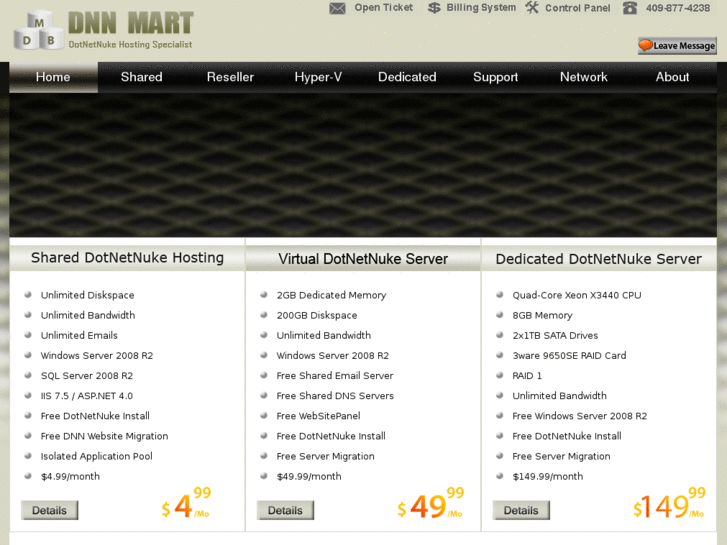The image size is (727, 545).
Task: Open the Shared menu item
Action: 141,77
